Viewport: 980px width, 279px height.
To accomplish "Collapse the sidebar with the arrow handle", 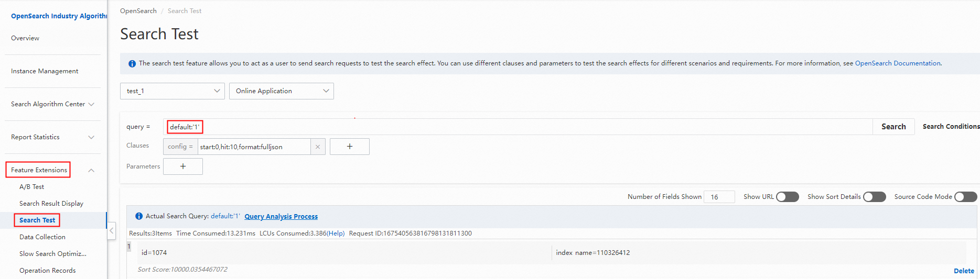I will coord(111,230).
